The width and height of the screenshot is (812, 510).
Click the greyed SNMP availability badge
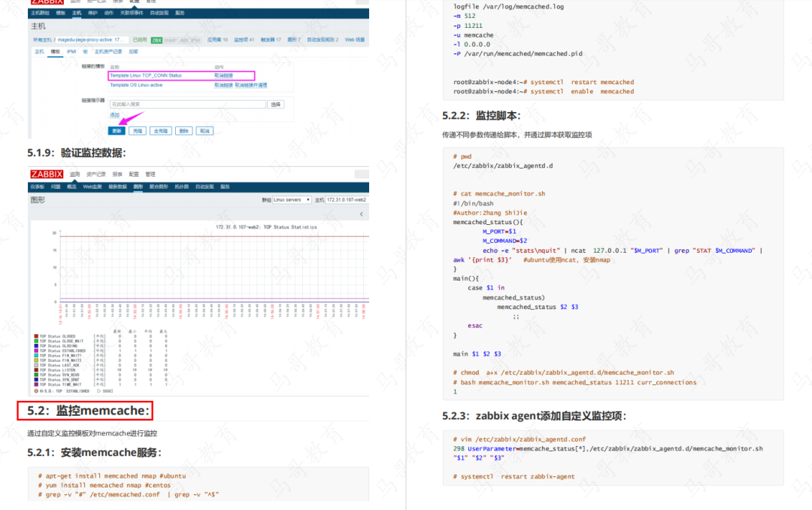(170, 40)
